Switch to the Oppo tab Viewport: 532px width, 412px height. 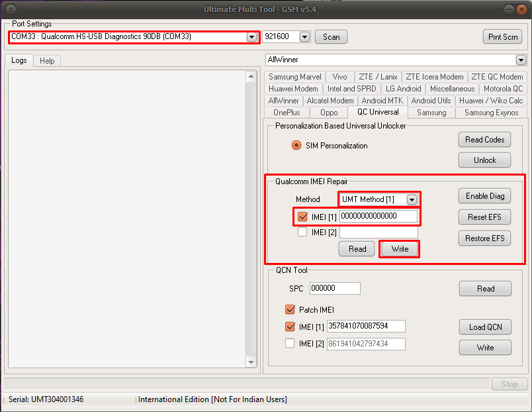(329, 113)
